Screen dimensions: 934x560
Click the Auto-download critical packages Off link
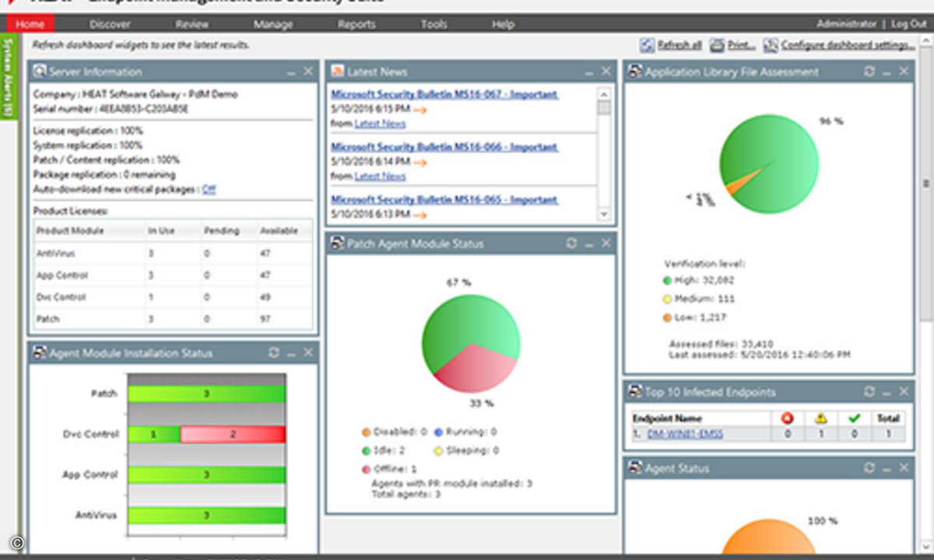point(209,189)
